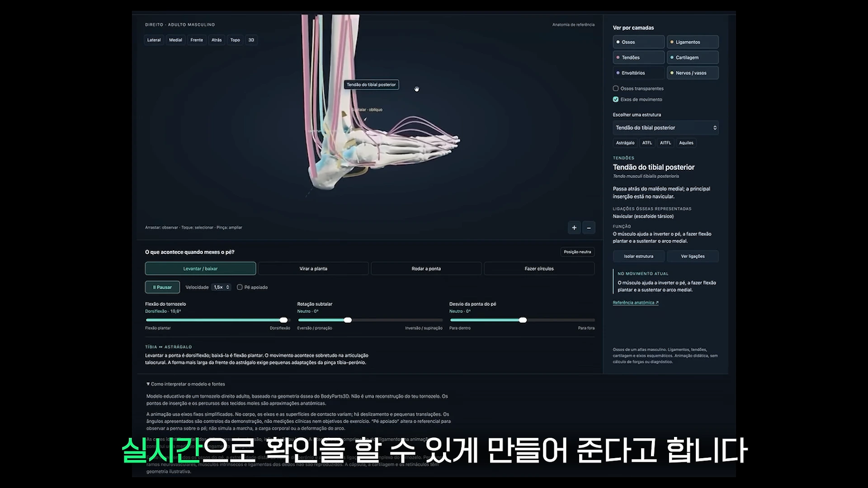Uncheck Eixos de movimento checkbox
The image size is (868, 488).
616,99
